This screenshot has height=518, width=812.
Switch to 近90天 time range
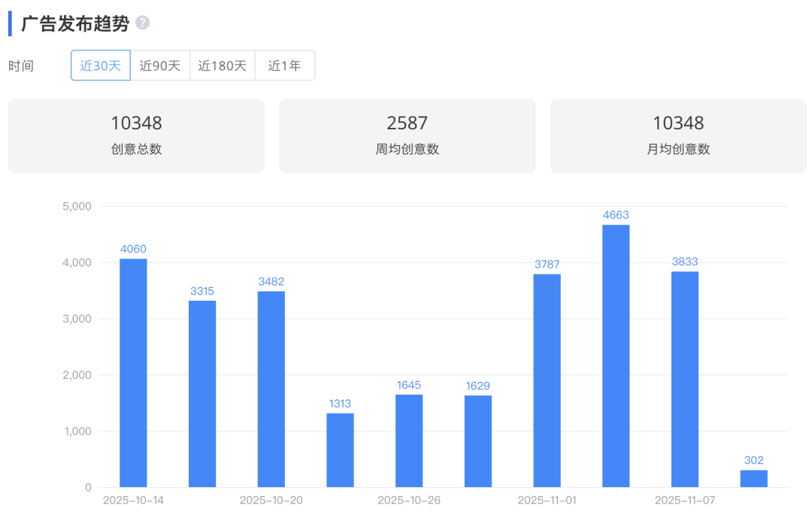click(160, 65)
